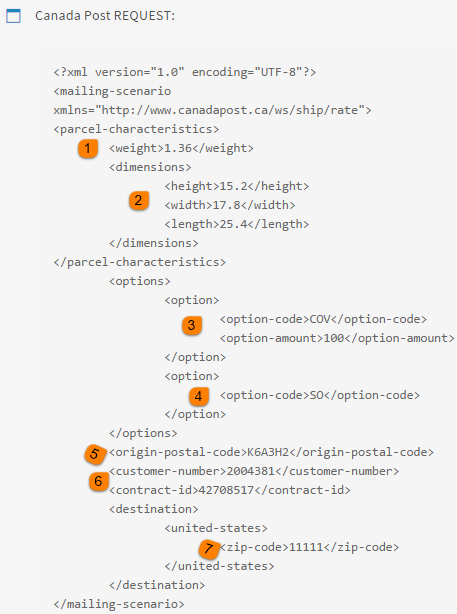Click the closing options tag
The image size is (457, 614).
click(x=143, y=433)
